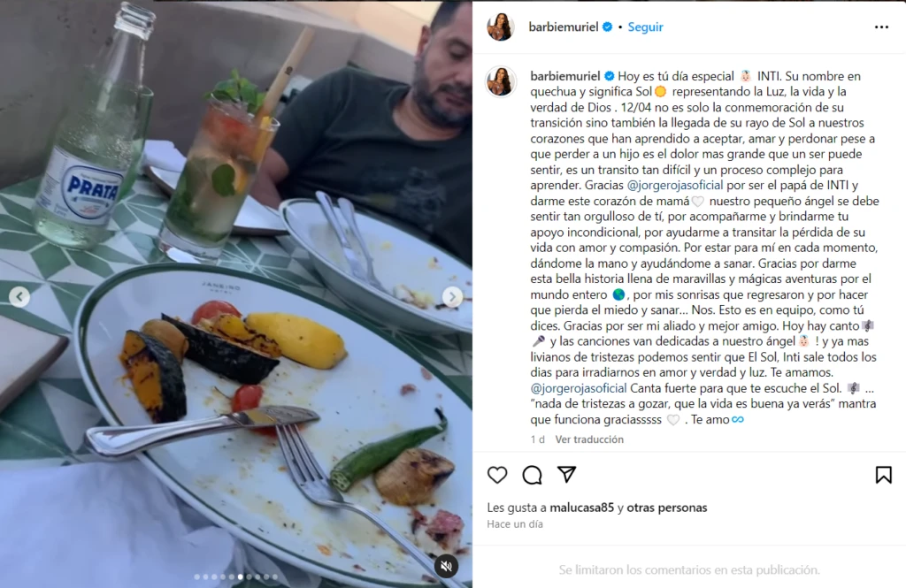Open @jorgerojasoficial mention before Canta fuerte
The image size is (906, 588).
tap(579, 387)
